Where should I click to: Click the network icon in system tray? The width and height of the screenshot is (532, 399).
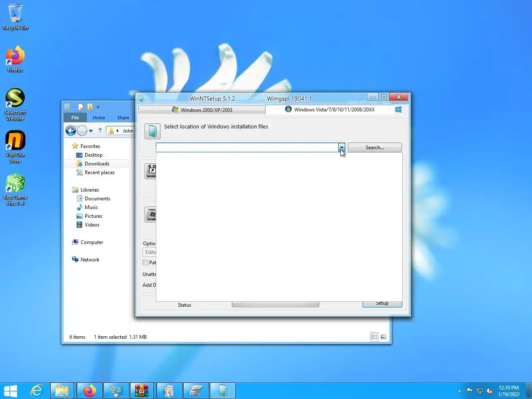pos(479,391)
